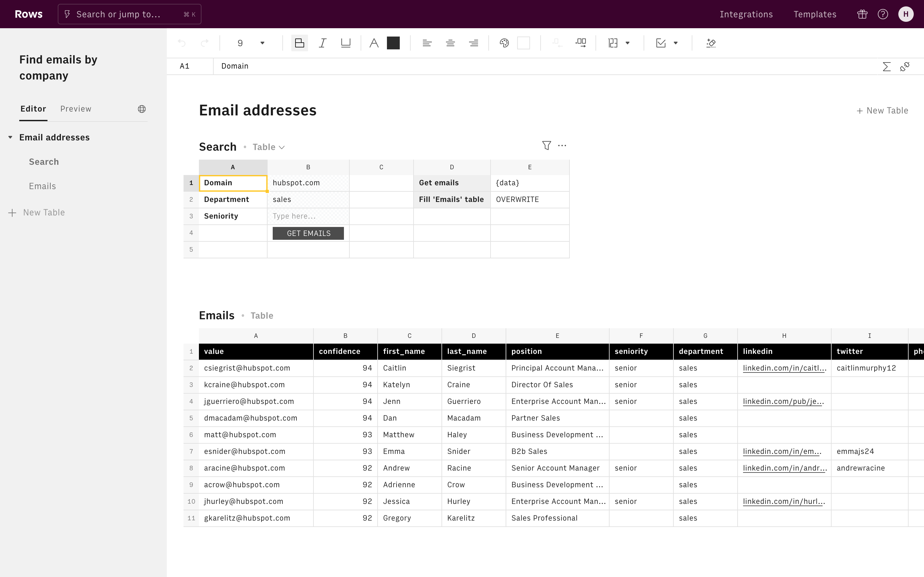The width and height of the screenshot is (924, 577).
Task: Click the filter icon on Search table
Action: point(546,146)
